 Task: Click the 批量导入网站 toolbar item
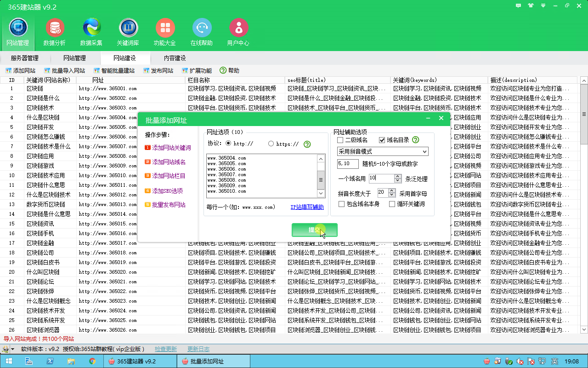65,70
